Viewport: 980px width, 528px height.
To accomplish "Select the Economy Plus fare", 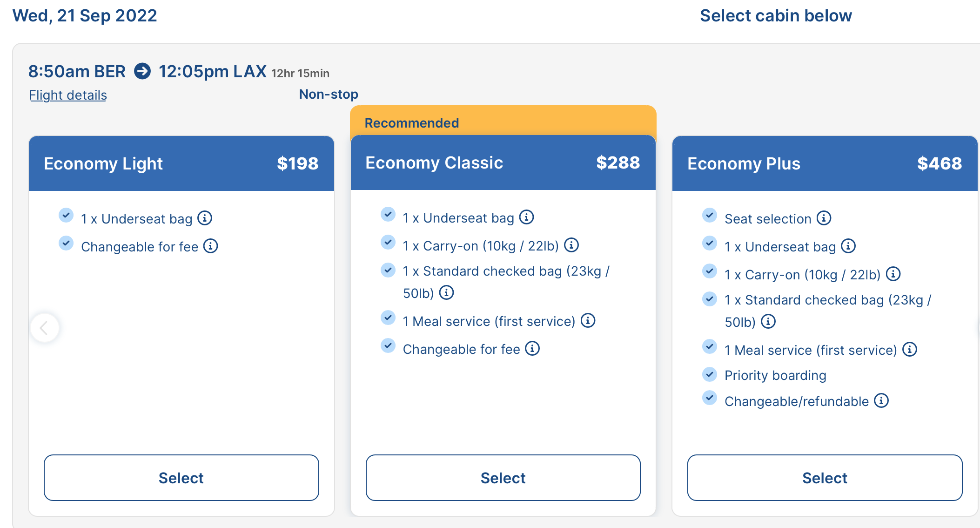I will point(825,478).
